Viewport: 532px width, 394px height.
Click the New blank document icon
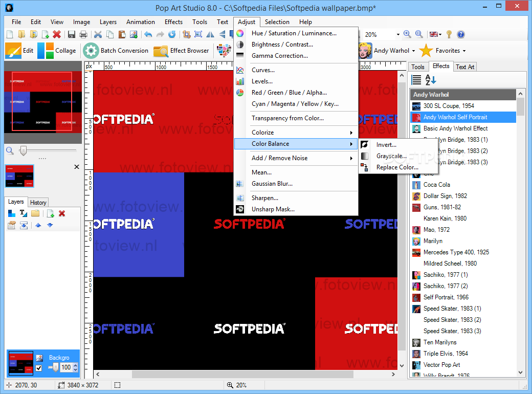pyautogui.click(x=10, y=34)
